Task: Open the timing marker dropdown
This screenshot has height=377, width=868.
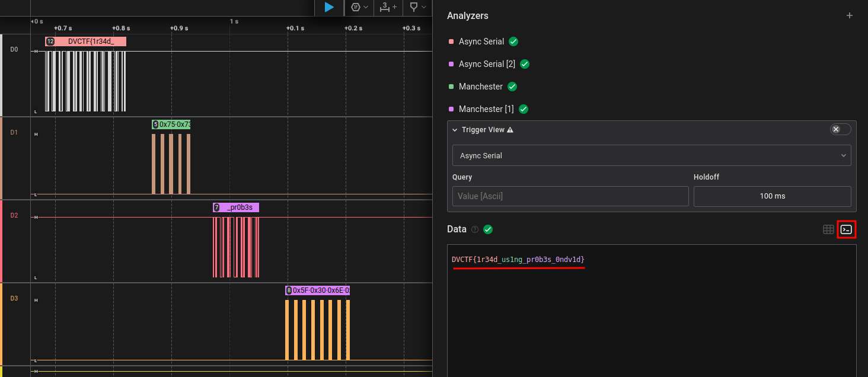Action: 417,7
